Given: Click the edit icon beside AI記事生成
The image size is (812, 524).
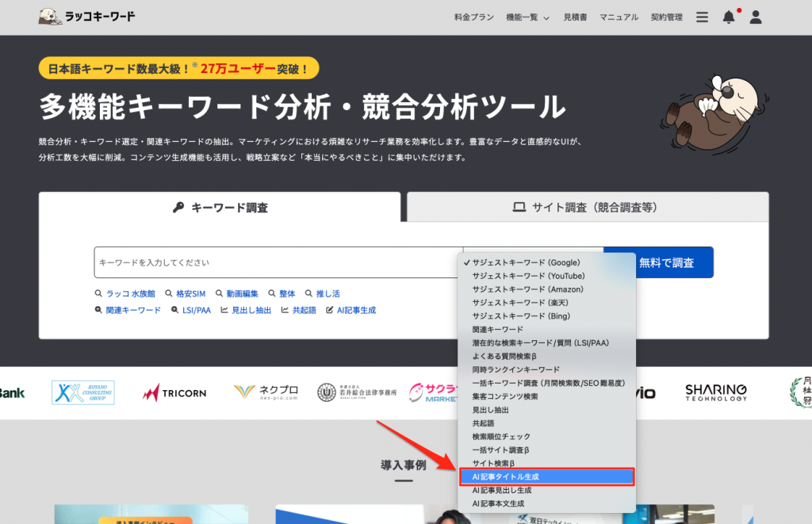Looking at the screenshot, I should tap(330, 311).
